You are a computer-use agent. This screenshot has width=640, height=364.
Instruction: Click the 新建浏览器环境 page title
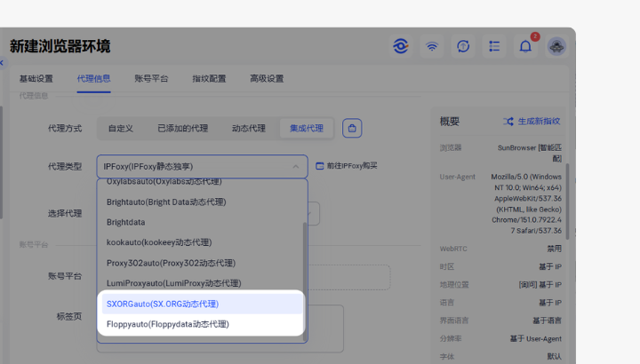60,46
